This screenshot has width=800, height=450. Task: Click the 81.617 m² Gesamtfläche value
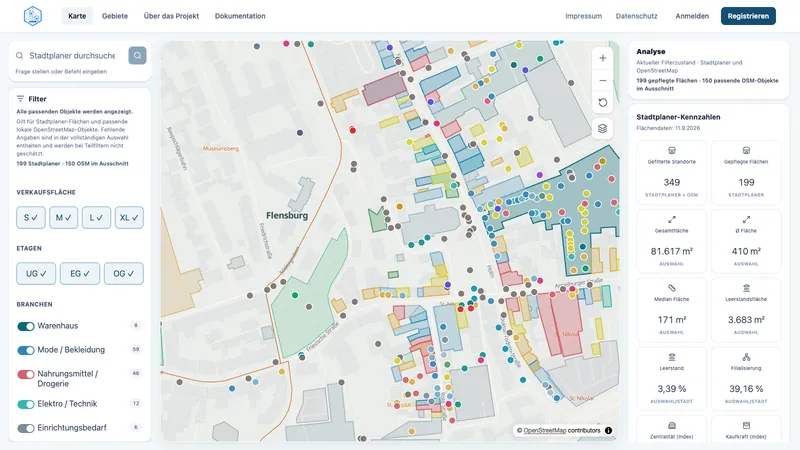(671, 251)
